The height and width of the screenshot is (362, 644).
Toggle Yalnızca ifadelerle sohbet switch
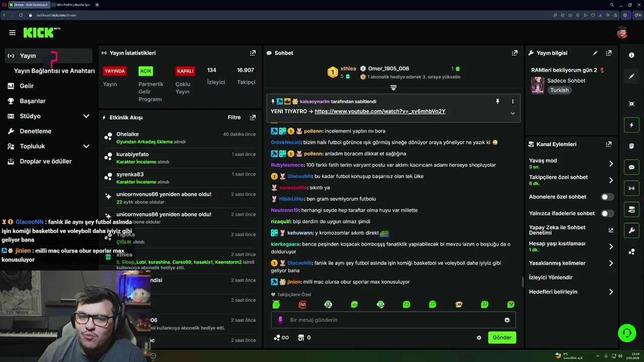tap(607, 214)
